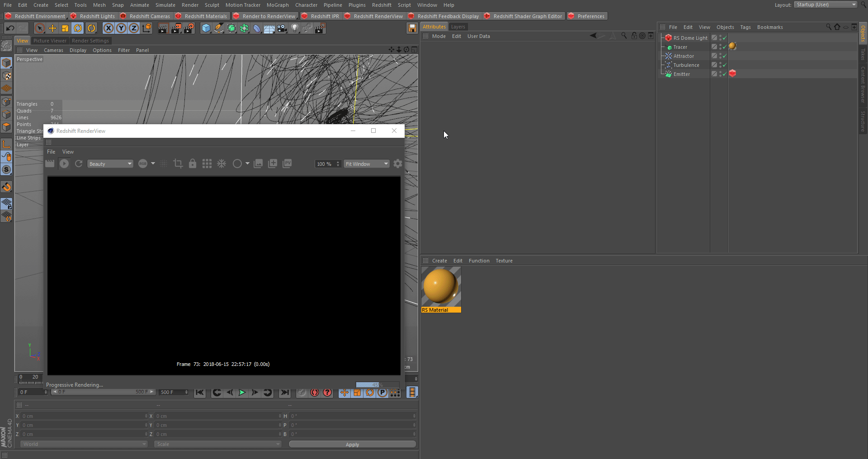This screenshot has height=459, width=868.
Task: Click the Undo arrow icon
Action: click(x=10, y=28)
